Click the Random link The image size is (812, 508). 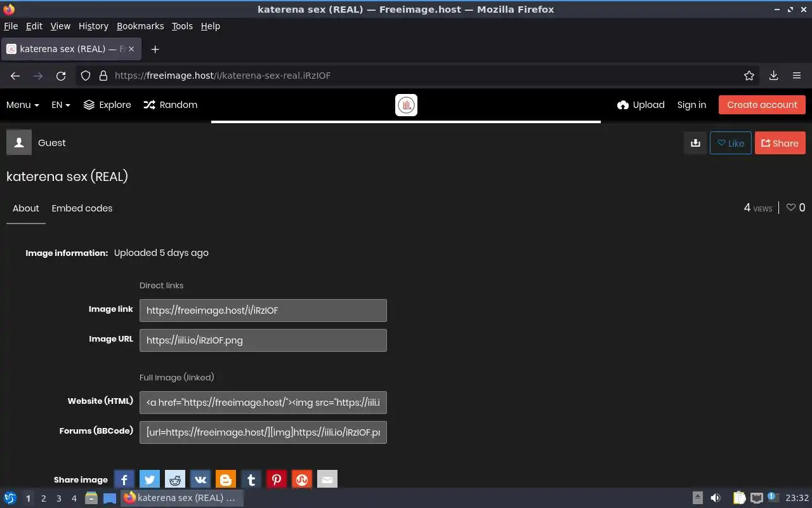coord(171,105)
